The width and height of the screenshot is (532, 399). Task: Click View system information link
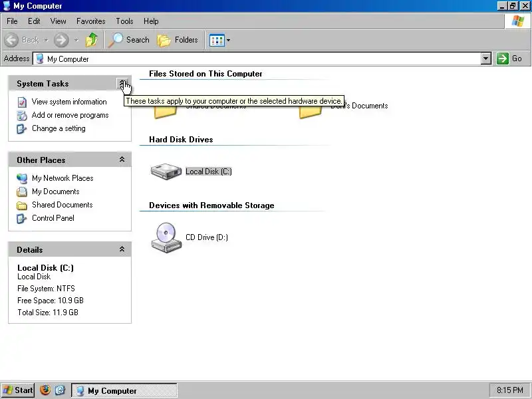69,102
